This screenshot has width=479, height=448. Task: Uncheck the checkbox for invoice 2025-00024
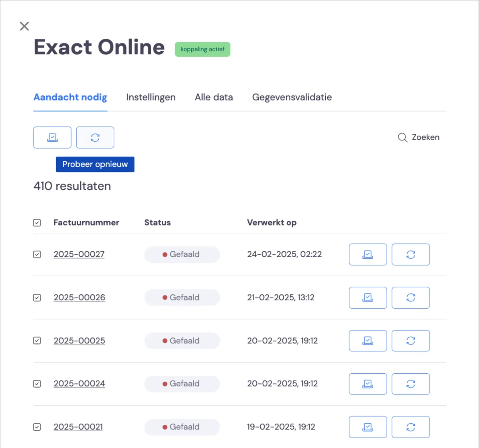37,384
